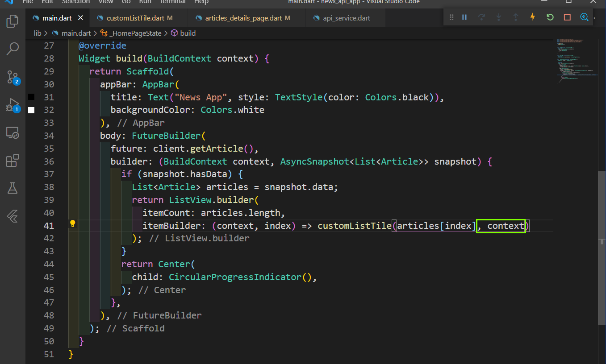Screen dimensions: 606x364
Task: Open the white color swatch on line 32
Action: [31, 110]
